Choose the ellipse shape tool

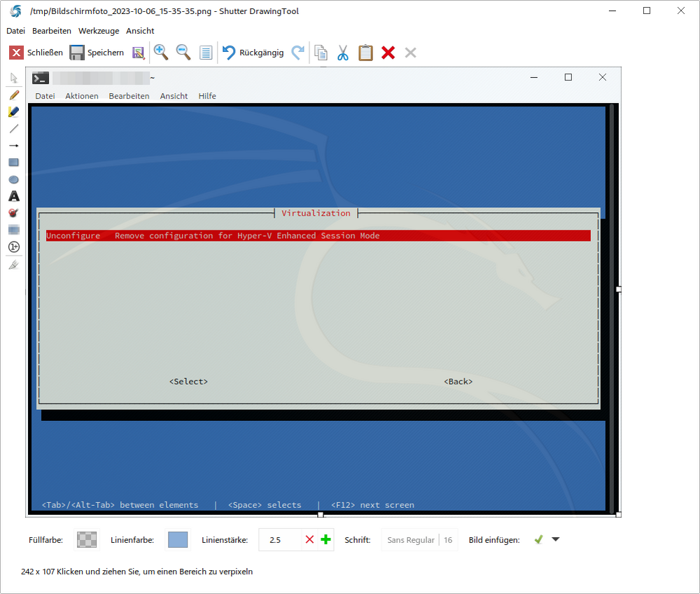tap(14, 179)
